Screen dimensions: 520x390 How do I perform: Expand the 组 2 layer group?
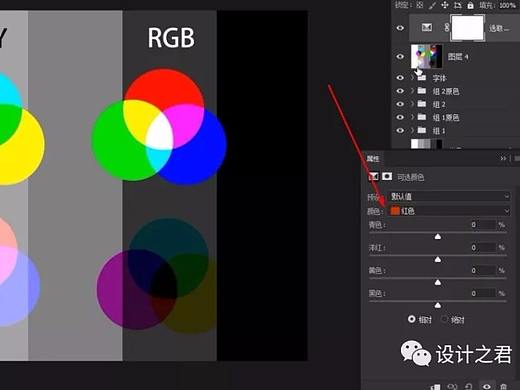pyautogui.click(x=413, y=104)
